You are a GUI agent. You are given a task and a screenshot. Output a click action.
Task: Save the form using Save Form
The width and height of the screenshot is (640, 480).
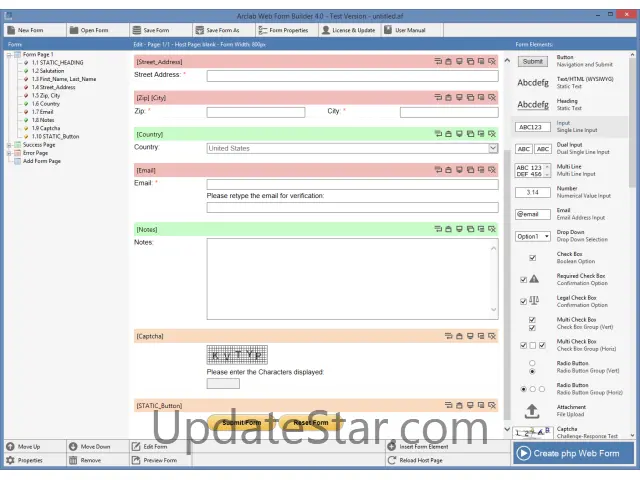[160, 30]
